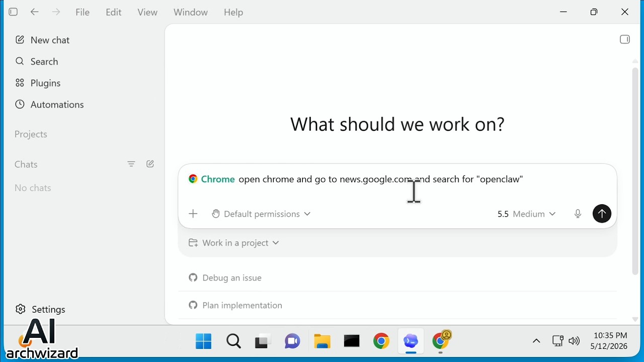Screen dimensions: 644x362
Task: Minimize the application window
Action: 563,12
